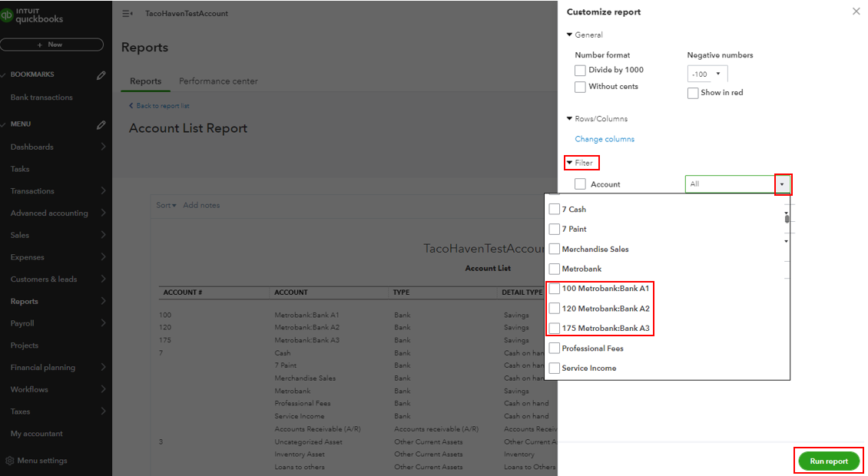The height and width of the screenshot is (476, 868).
Task: Open the Change columns link
Action: 605,139
